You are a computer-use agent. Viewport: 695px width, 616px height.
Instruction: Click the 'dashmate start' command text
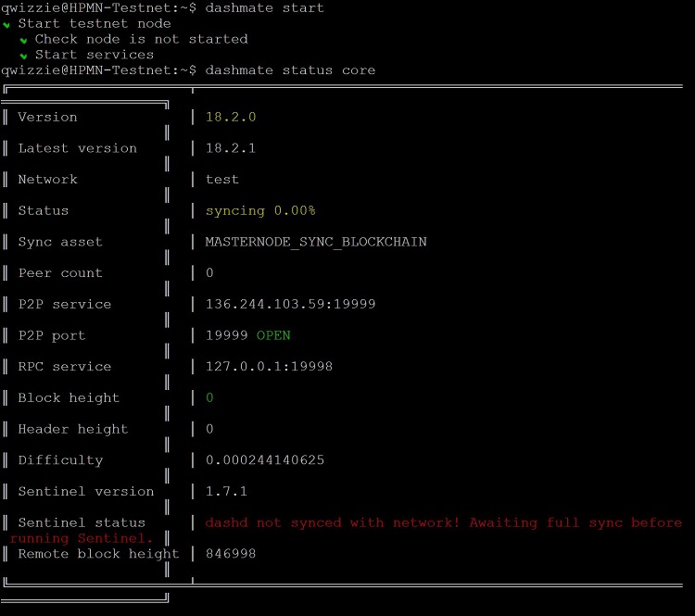(x=264, y=8)
